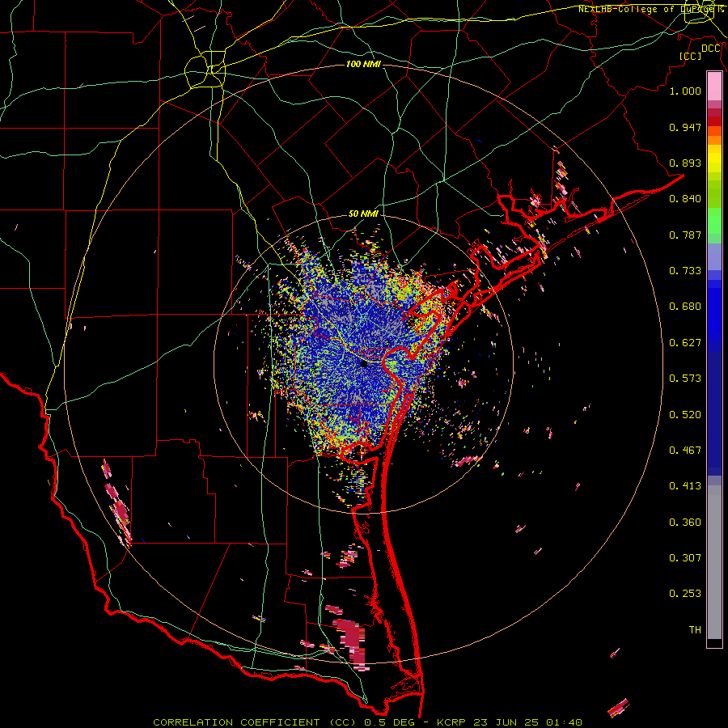Select the 0.467 legend value
The image size is (728, 728).
click(685, 451)
